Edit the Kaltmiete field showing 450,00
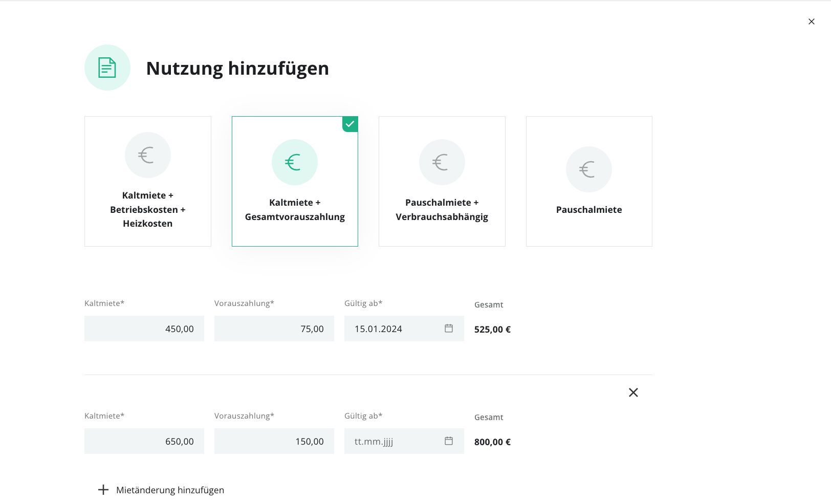Screen dimensions: 831x504 pos(144,328)
